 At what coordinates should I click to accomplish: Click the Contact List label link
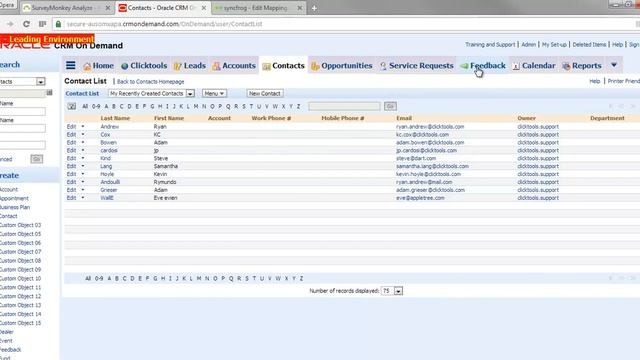(82, 93)
